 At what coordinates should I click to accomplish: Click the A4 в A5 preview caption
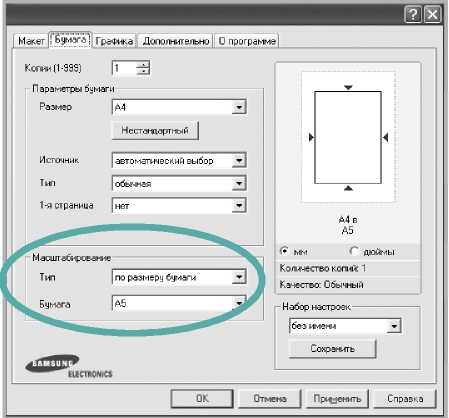pos(348,225)
